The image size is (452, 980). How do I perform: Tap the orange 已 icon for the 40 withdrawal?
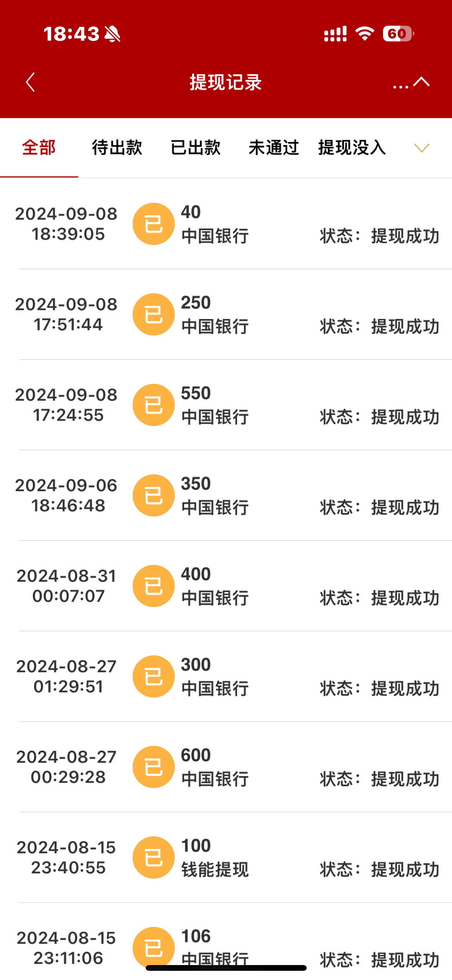pyautogui.click(x=153, y=224)
